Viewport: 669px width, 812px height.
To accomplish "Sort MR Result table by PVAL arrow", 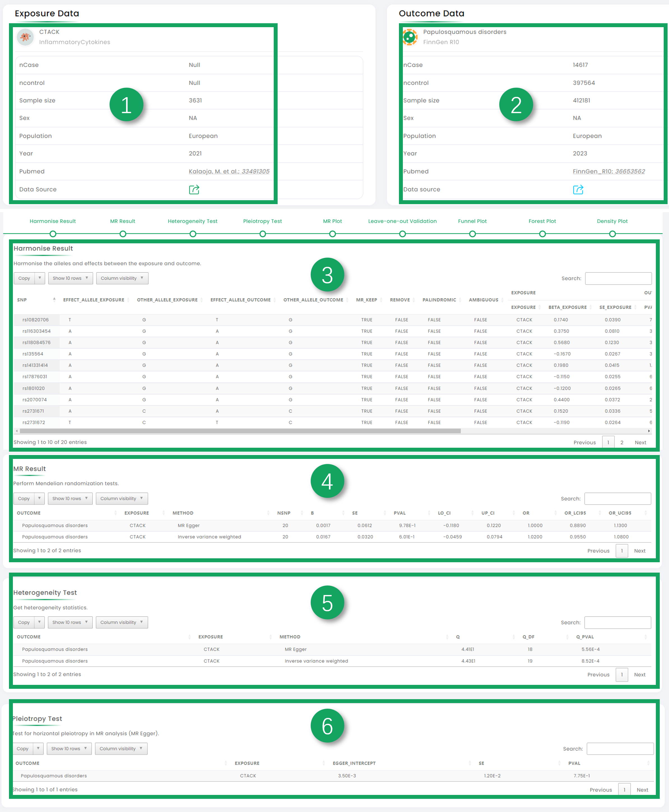I will tap(429, 513).
